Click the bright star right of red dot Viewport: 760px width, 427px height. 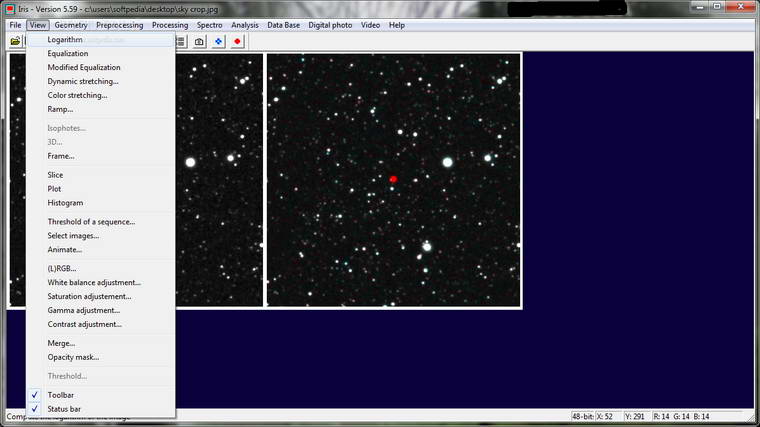point(447,162)
